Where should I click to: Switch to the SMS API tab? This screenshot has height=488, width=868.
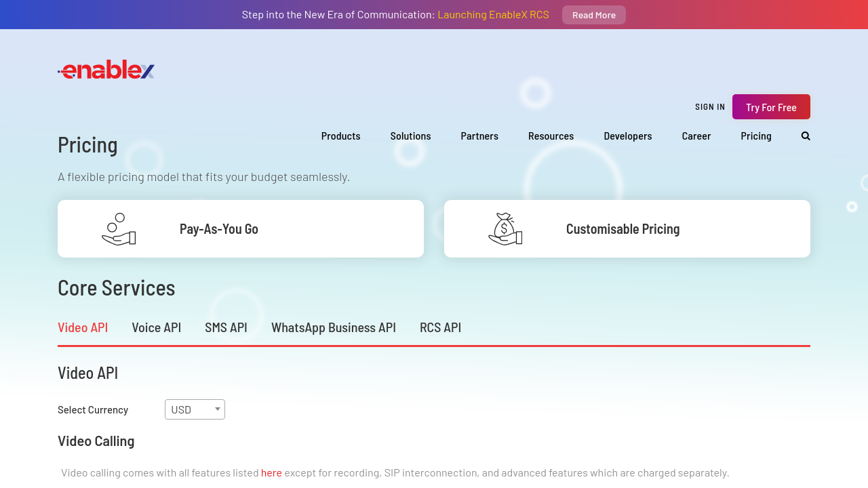point(226,327)
